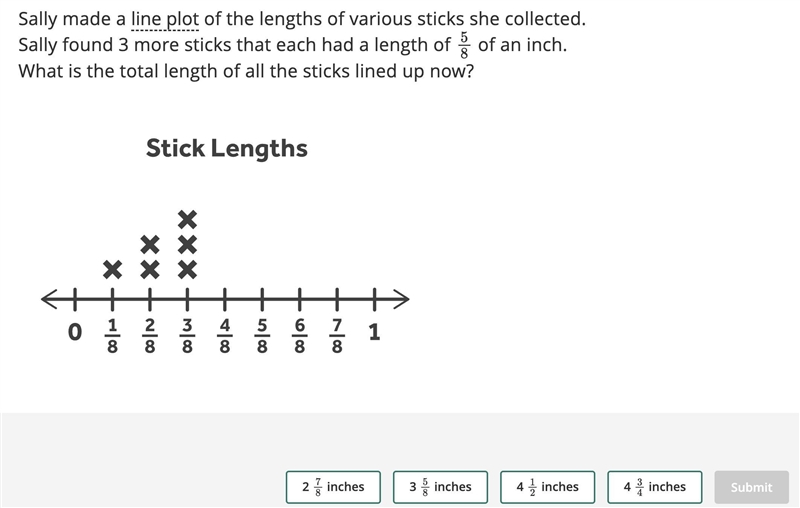Image resolution: width=800 pixels, height=508 pixels.
Task: Click the left arrowhead of number line
Action: [x=49, y=299]
